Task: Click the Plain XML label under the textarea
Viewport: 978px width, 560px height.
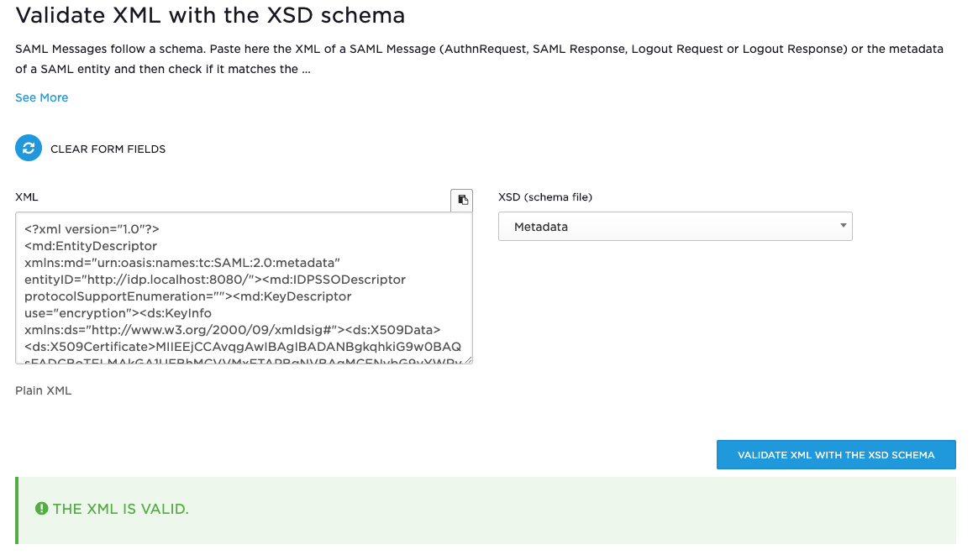Action: click(x=43, y=390)
